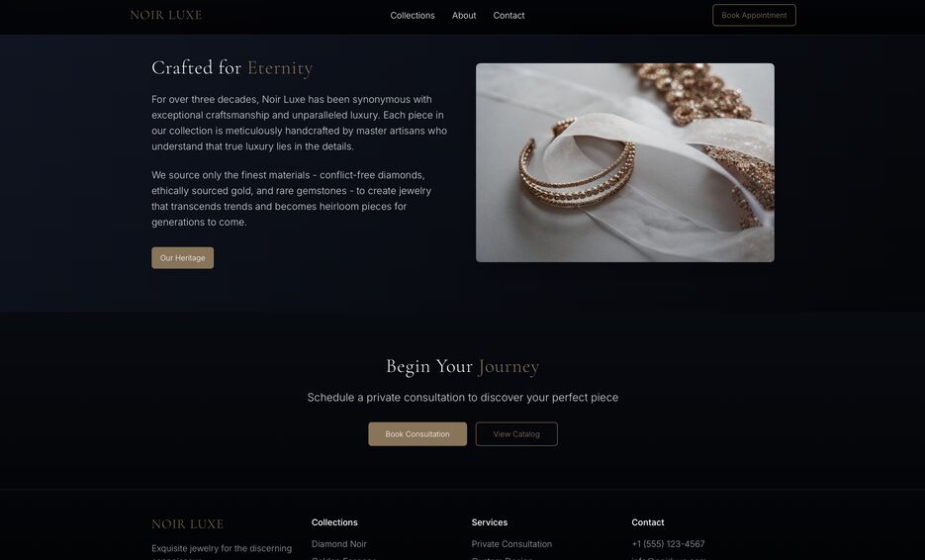
Task: Click the +1 (555) 123-4567 phone number
Action: click(x=668, y=544)
